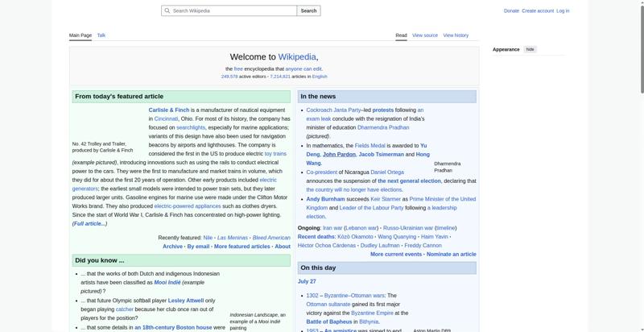This screenshot has height=332, width=644.
Task: Click the Lesley Attwell link
Action: [186, 301]
